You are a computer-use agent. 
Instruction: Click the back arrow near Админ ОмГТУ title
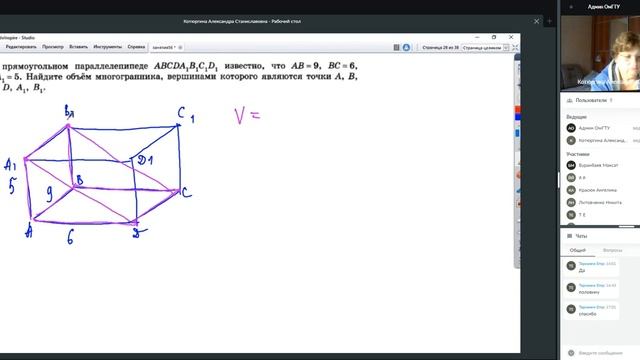(x=571, y=7)
